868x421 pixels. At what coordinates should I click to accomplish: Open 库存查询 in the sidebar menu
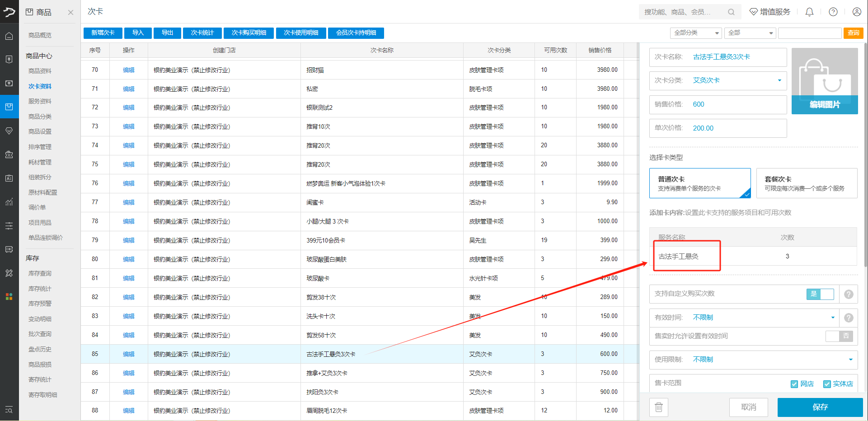(x=40, y=274)
